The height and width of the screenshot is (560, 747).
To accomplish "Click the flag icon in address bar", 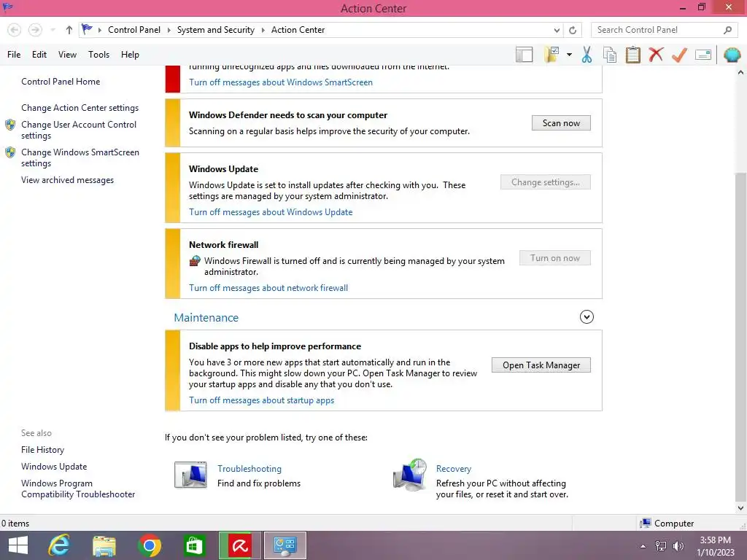I will coord(87,29).
